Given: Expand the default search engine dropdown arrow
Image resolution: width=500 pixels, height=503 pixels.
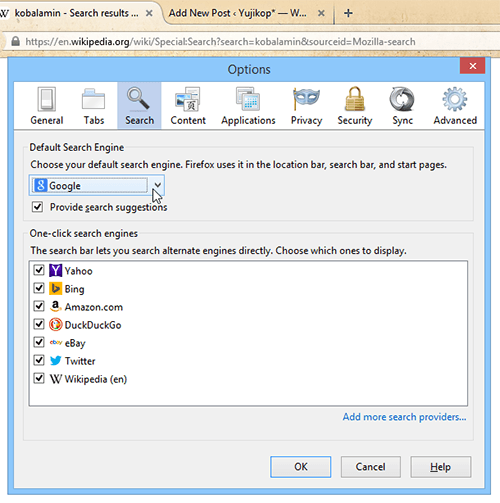Looking at the screenshot, I should (x=157, y=185).
